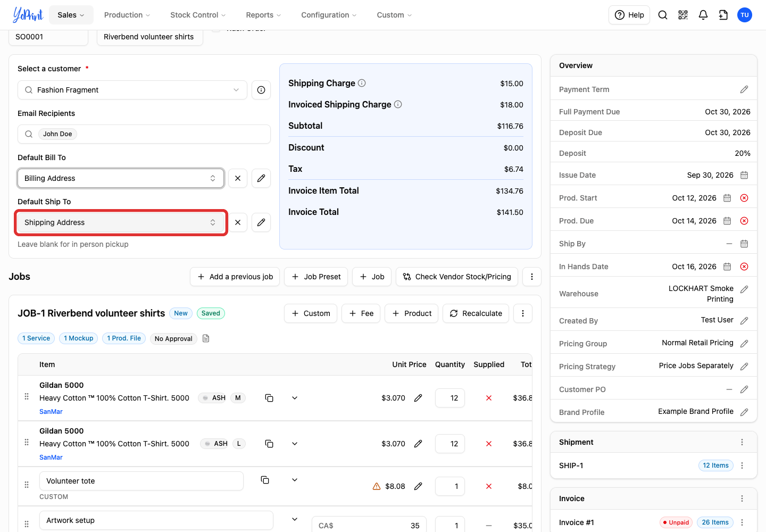Edit the Payment Term pencil icon
This screenshot has width=766, height=532.
click(744, 89)
